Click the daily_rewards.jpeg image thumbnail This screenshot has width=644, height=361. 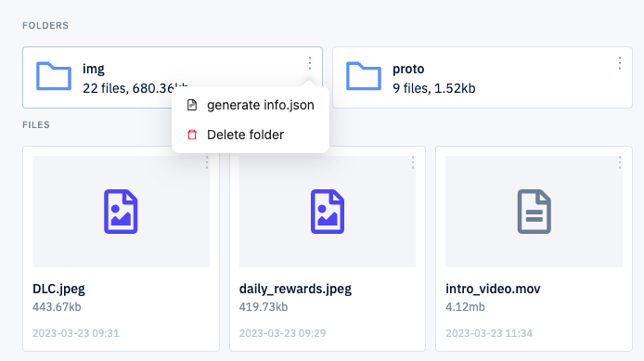point(328,211)
